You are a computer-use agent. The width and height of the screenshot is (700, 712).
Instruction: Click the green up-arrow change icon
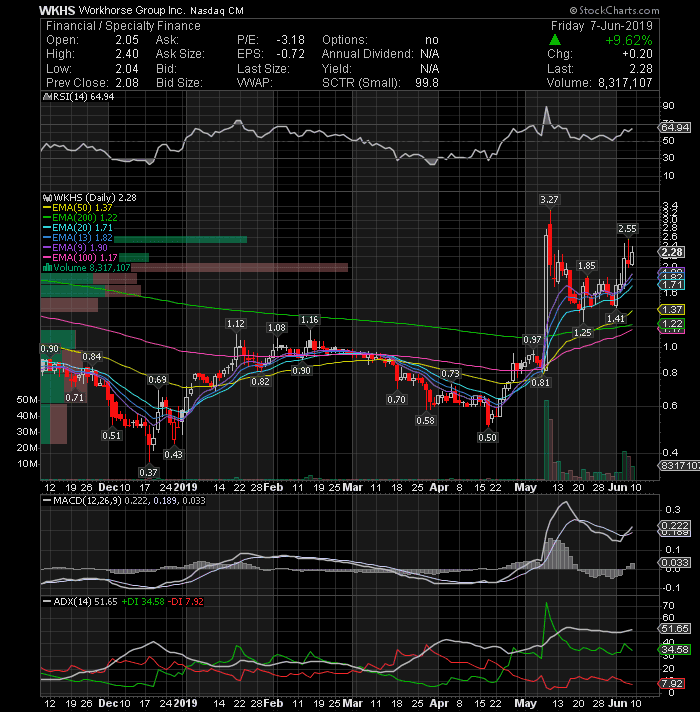coord(555,40)
